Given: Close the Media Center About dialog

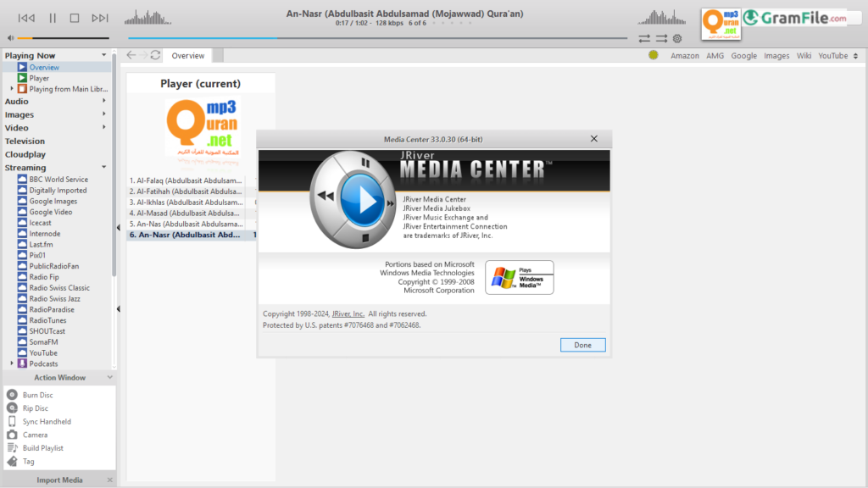Looking at the screenshot, I should (594, 139).
